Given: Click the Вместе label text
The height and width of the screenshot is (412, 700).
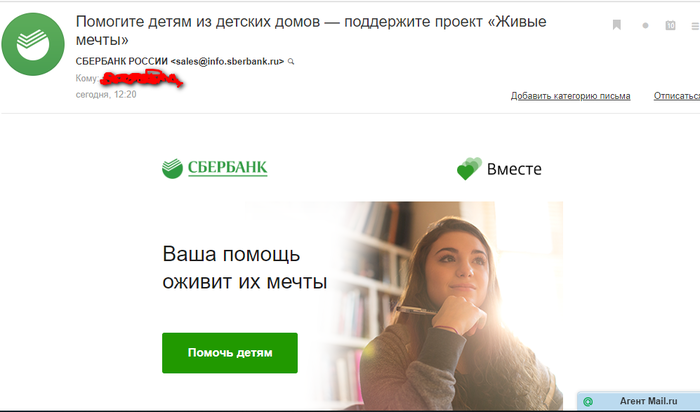Looking at the screenshot, I should (x=514, y=169).
